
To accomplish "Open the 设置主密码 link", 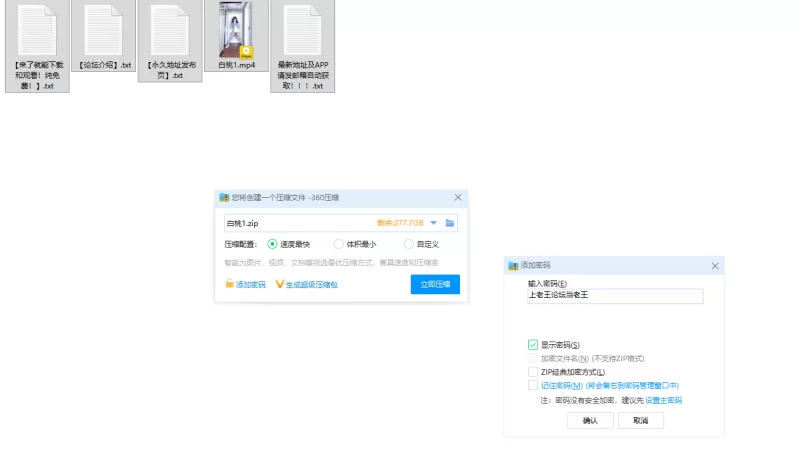I will click(x=663, y=400).
